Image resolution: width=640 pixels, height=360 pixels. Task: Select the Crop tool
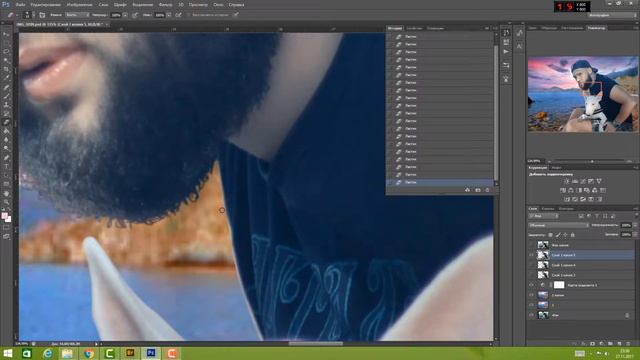click(6, 69)
